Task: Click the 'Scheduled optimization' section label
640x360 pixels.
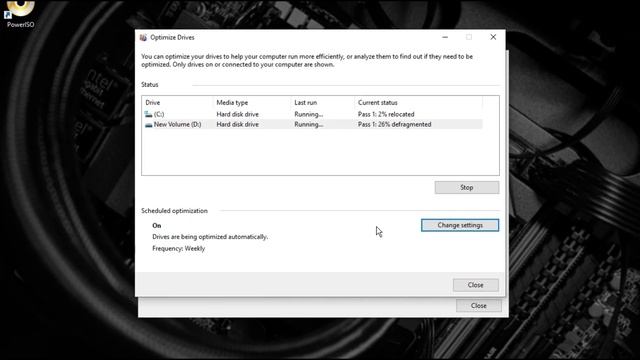Action: tap(174, 211)
